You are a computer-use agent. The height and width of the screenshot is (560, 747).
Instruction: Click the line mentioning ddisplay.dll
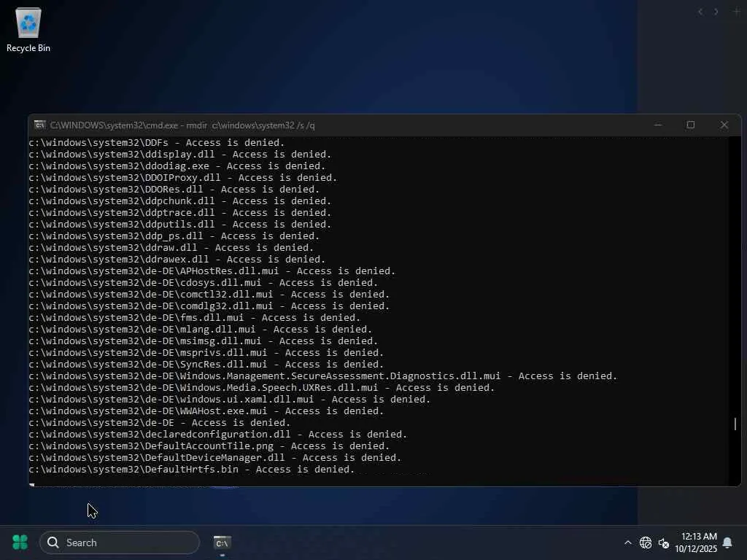point(180,155)
